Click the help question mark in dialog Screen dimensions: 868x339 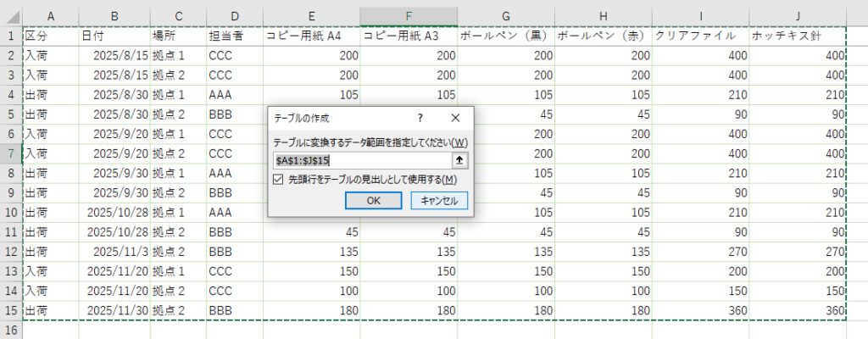[420, 118]
